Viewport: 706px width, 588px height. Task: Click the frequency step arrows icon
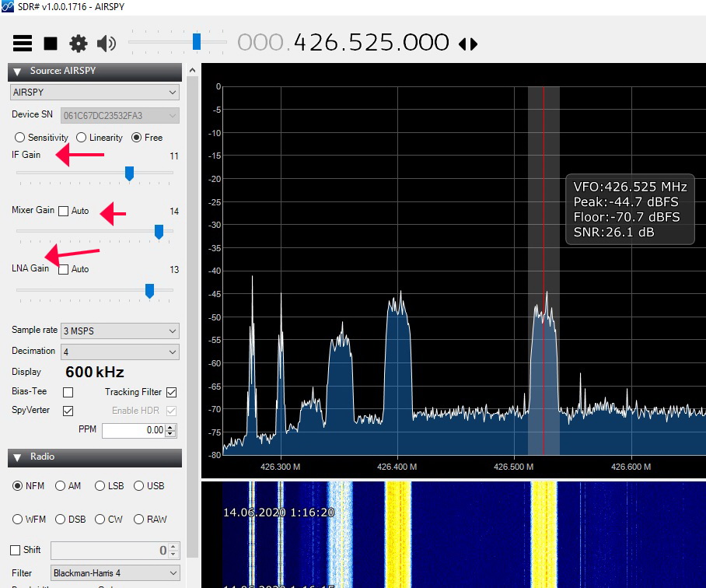click(468, 44)
